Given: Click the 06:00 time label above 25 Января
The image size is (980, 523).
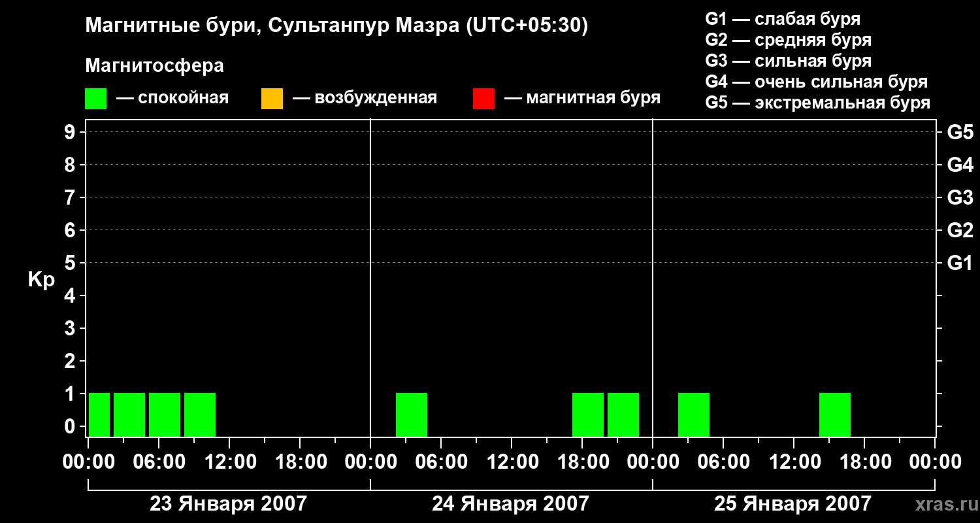Looking at the screenshot, I should click(x=723, y=462).
